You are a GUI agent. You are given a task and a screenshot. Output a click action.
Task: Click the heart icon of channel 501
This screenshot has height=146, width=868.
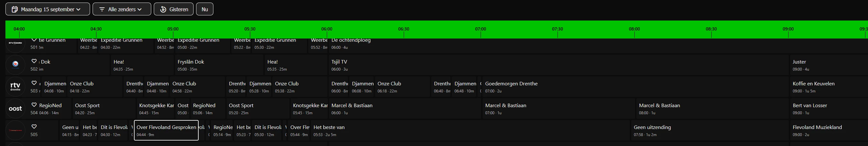pos(34,40)
